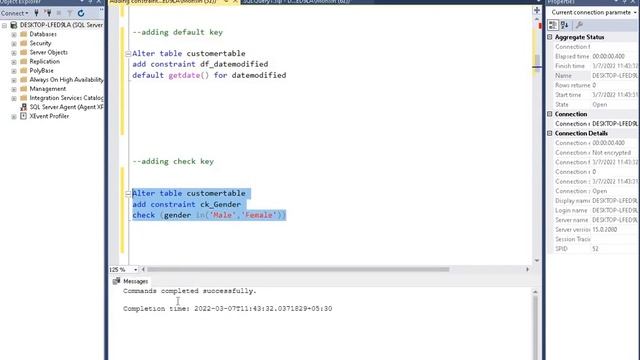Expand the Server Objects node

14,53
